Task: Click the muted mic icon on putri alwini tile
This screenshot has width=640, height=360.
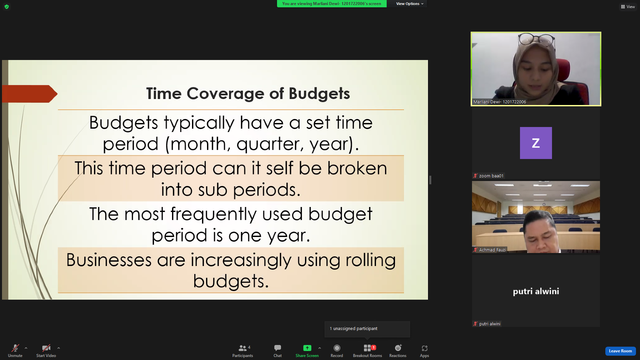Action: coord(476,324)
